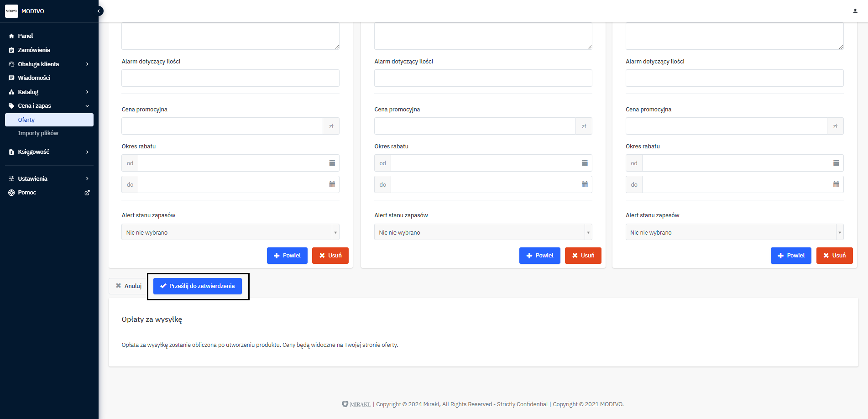Open second offer's Alert stanu zapasów dropdown
Screen dimensions: 868x419
coord(483,232)
